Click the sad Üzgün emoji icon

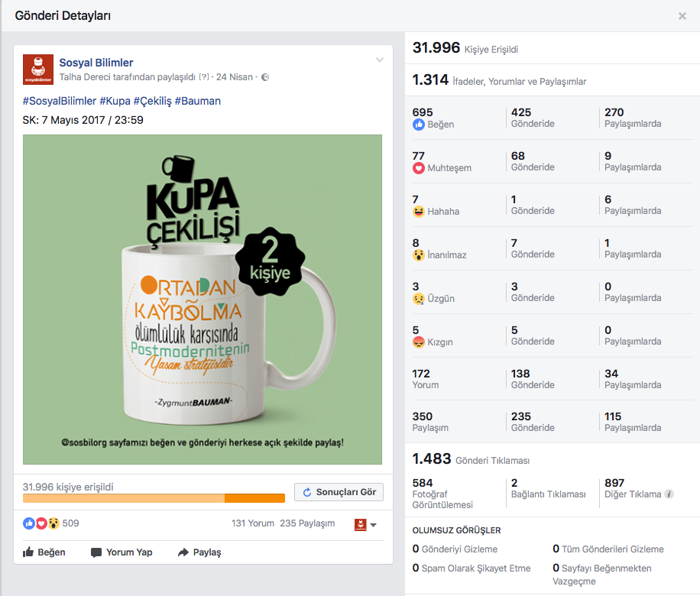tap(418, 299)
